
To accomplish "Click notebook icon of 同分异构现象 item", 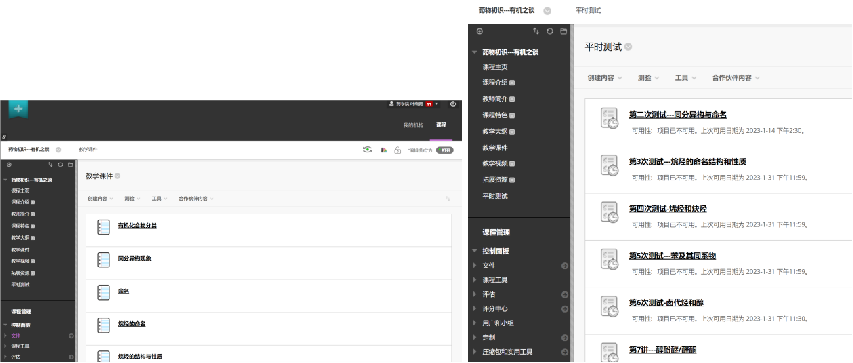I will tap(103, 260).
